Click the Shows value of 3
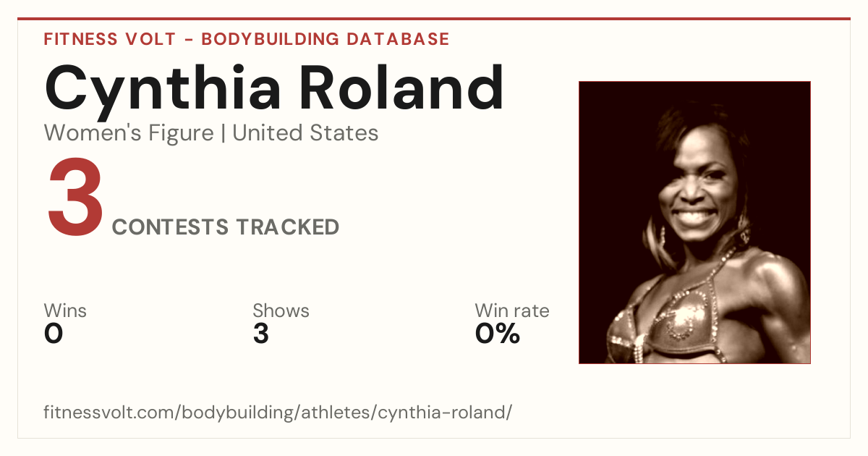This screenshot has height=456, width=868. 261,334
